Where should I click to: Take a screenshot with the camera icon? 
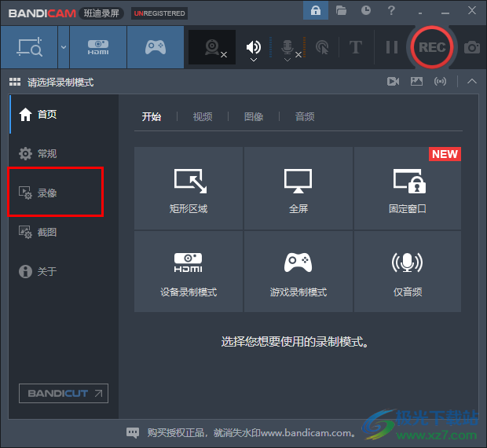(x=472, y=47)
